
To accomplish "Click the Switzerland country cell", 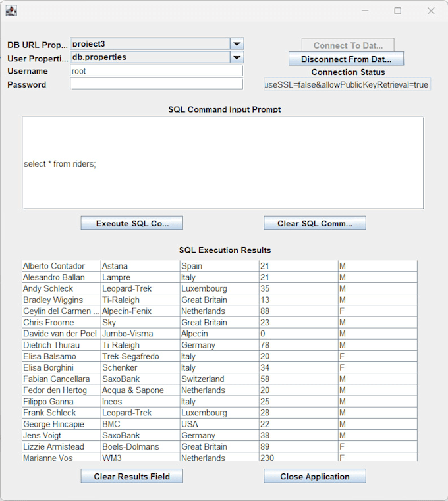I will [x=219, y=379].
